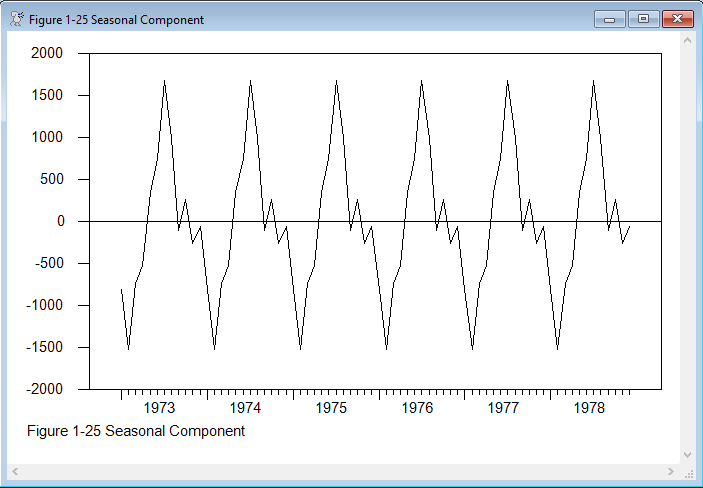
Task: Minimize the Seasonal Component window
Action: 609,19
